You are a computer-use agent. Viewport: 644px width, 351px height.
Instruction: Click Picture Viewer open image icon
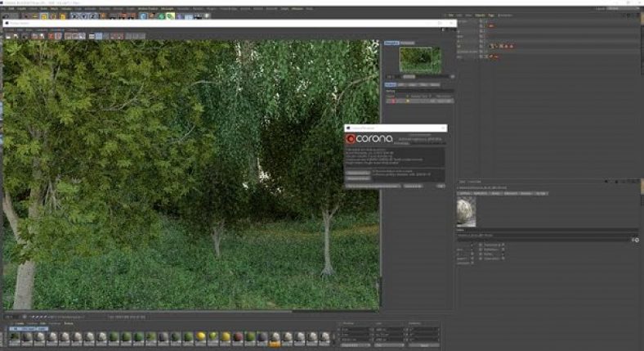(8, 36)
